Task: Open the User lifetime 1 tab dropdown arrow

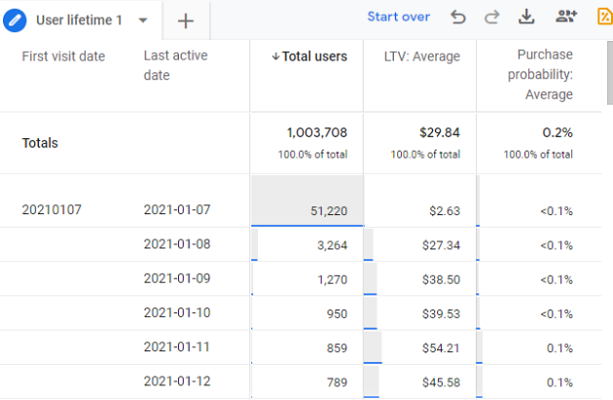Action: pos(143,20)
